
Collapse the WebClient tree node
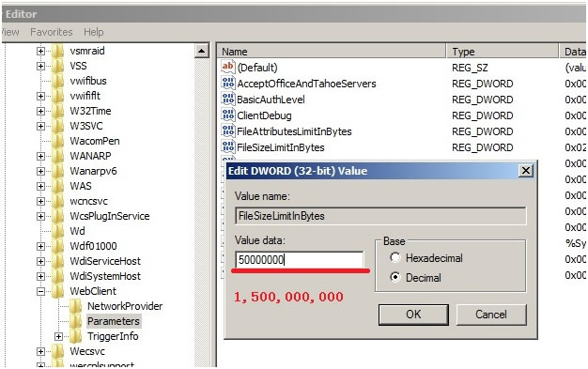(x=40, y=291)
